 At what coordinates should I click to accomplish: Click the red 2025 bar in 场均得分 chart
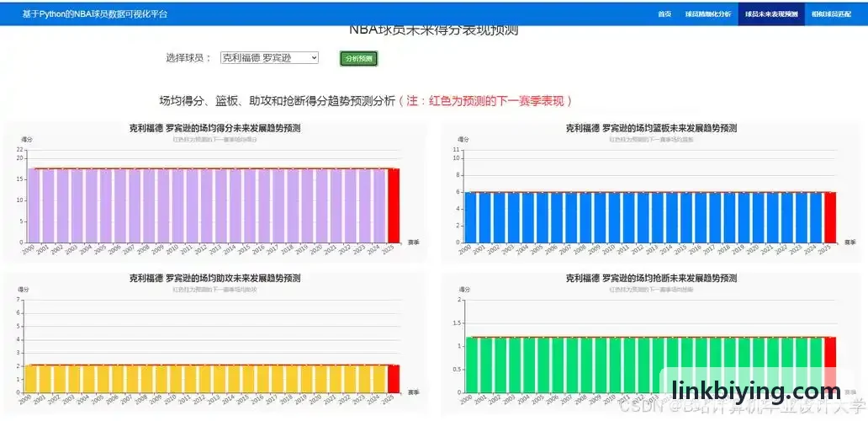[393, 205]
